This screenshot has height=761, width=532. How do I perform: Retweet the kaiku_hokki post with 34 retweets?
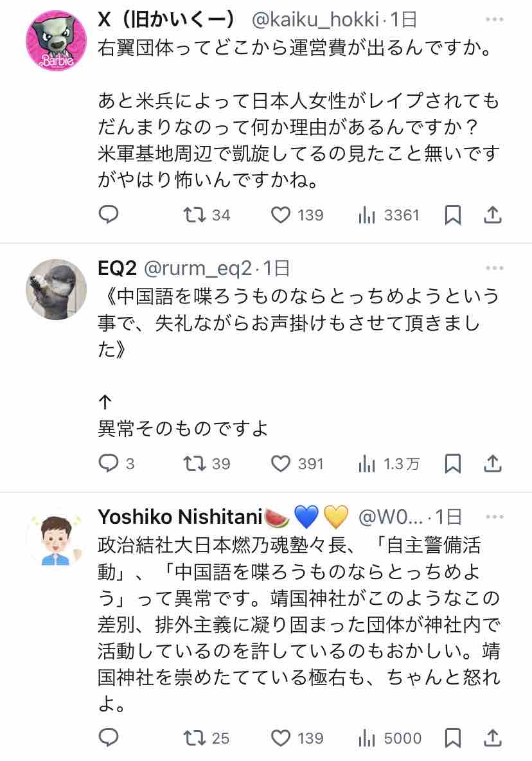(194, 215)
